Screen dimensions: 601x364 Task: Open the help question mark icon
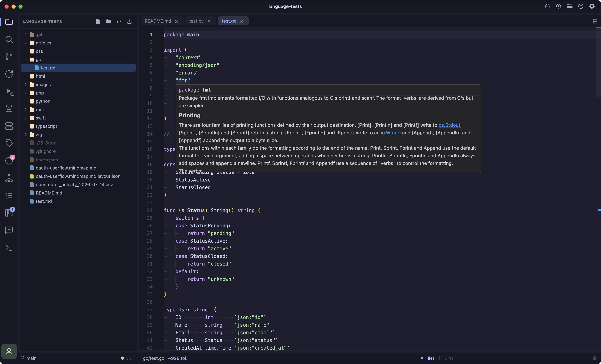tap(581, 6)
